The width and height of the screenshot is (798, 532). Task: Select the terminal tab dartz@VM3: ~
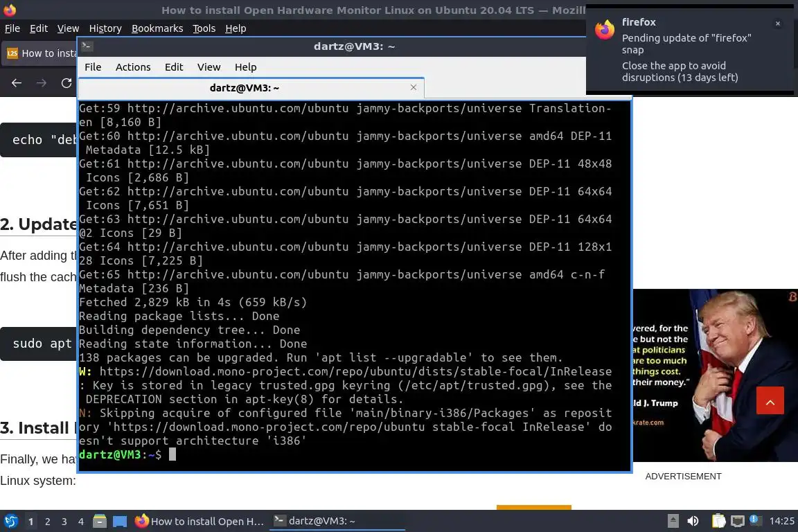251,88
